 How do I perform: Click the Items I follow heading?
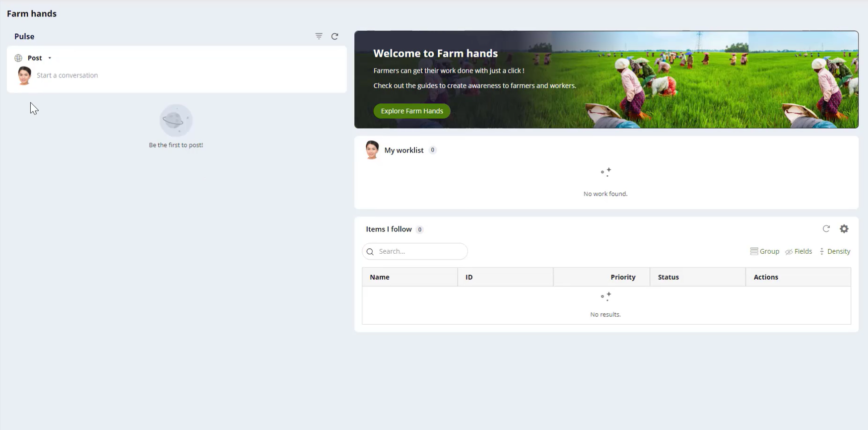pyautogui.click(x=389, y=229)
